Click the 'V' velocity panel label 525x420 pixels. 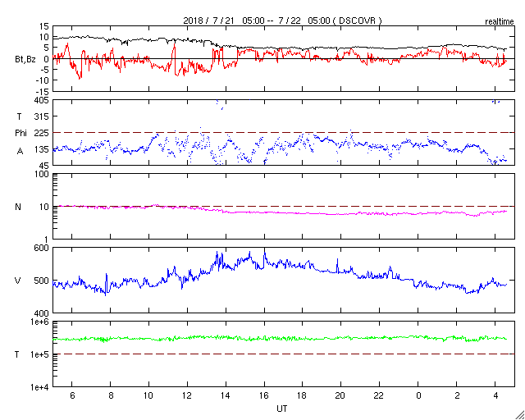(18, 281)
